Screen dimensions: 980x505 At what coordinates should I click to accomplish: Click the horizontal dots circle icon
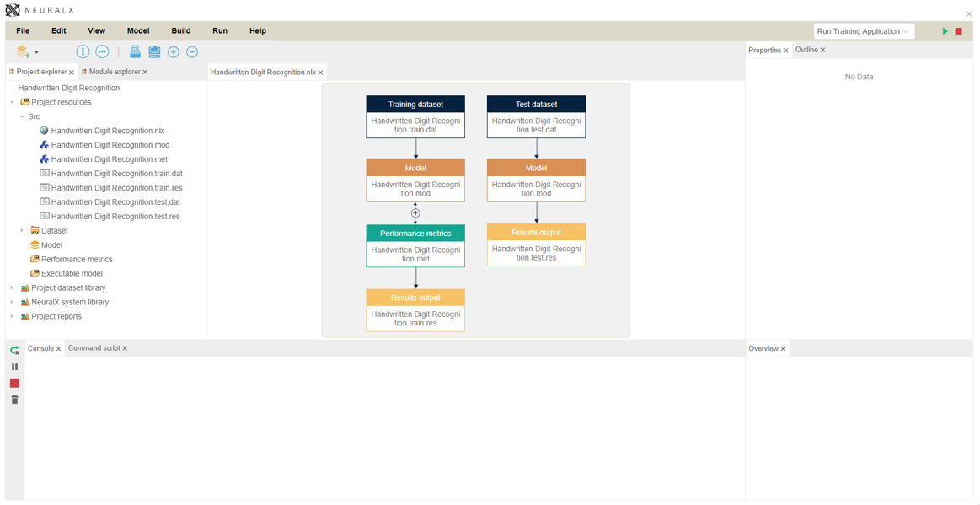tap(102, 52)
